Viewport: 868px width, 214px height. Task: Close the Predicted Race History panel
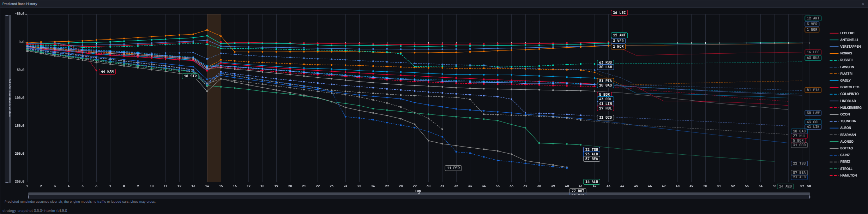pyautogui.click(x=863, y=4)
